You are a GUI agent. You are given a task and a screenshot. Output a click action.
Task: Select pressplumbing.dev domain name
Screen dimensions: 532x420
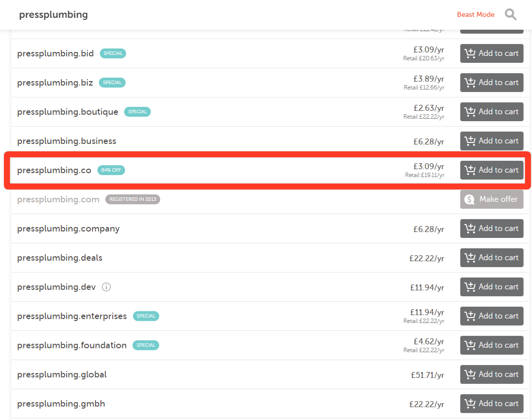(x=56, y=287)
